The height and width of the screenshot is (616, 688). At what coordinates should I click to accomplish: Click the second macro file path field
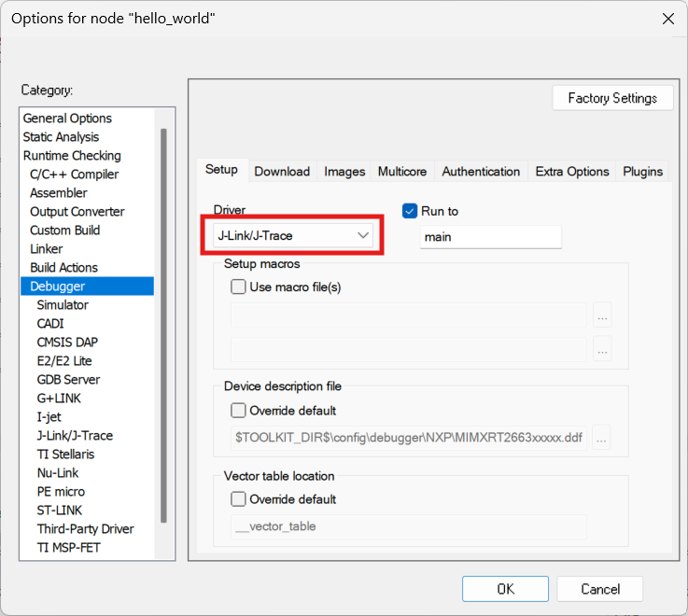point(409,349)
